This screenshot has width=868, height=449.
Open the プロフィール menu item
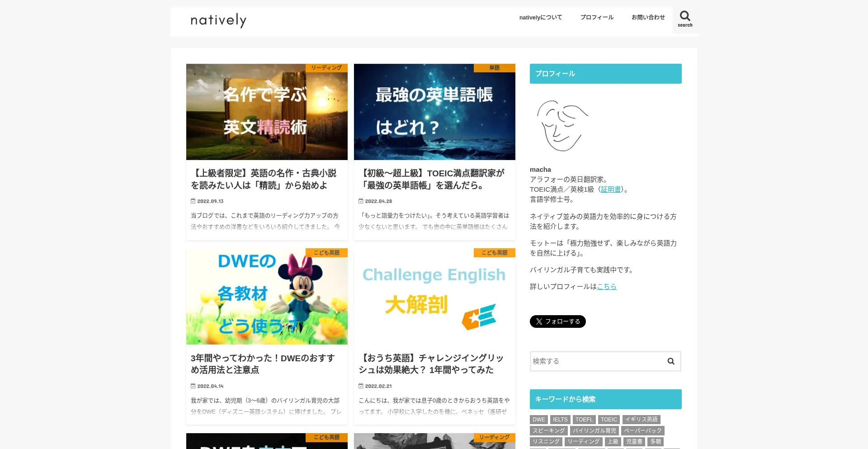coord(597,17)
